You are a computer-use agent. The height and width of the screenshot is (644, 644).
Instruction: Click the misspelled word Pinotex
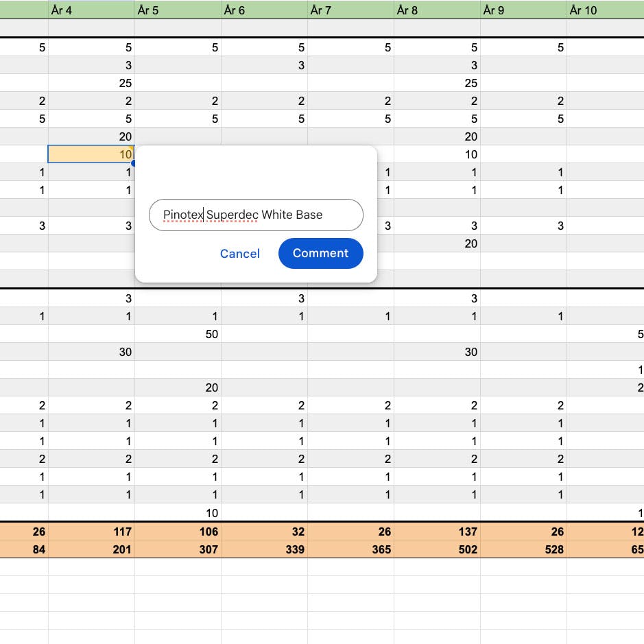183,215
